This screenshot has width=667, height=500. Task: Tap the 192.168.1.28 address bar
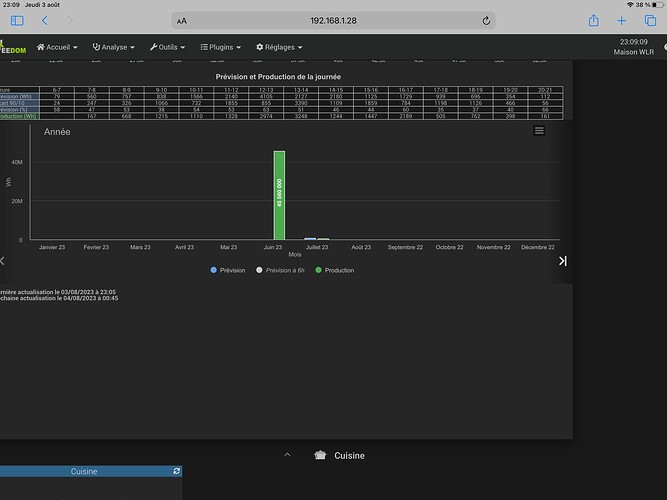point(333,20)
